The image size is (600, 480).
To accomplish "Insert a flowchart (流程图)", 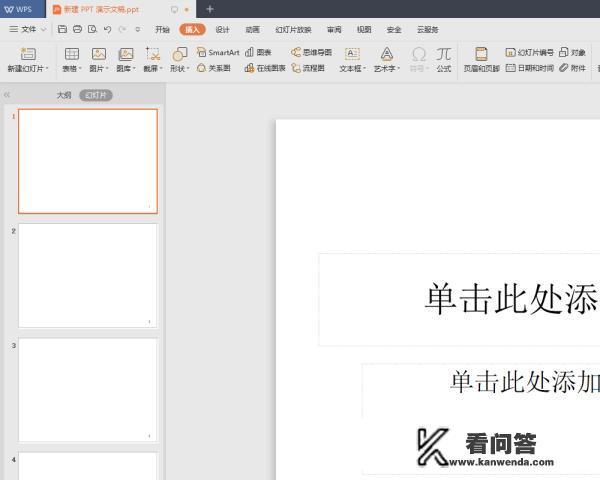I will [x=308, y=68].
